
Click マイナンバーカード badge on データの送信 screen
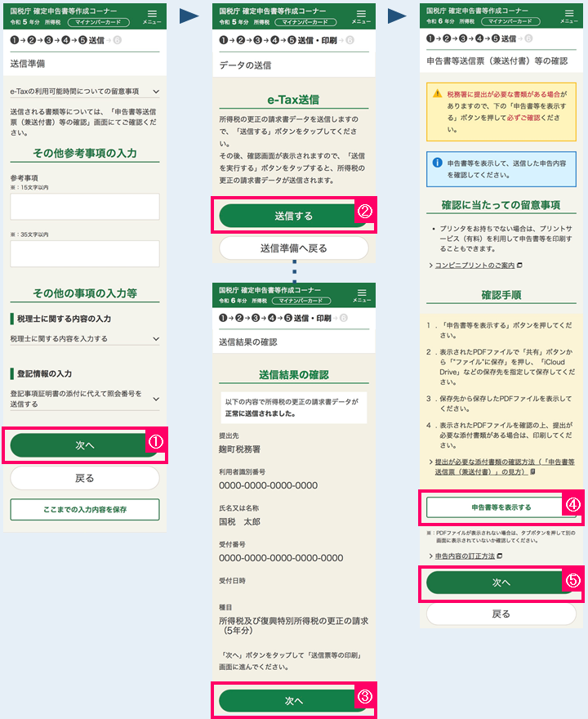coord(305,22)
